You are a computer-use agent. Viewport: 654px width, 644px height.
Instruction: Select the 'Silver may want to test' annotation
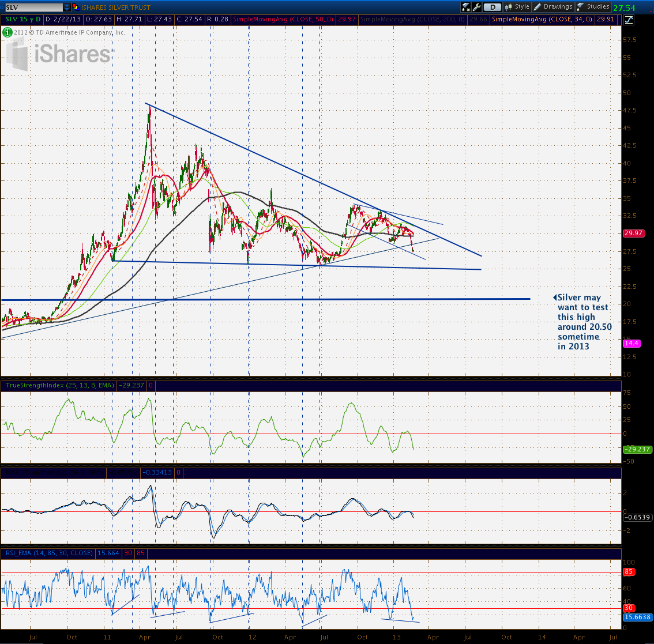click(582, 322)
